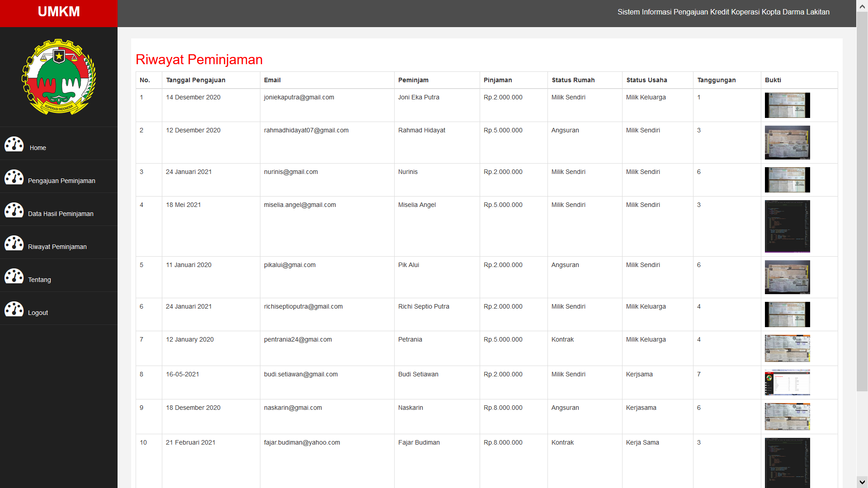Click the Koperasi Indonesia logo
868x488 pixels.
[59, 77]
